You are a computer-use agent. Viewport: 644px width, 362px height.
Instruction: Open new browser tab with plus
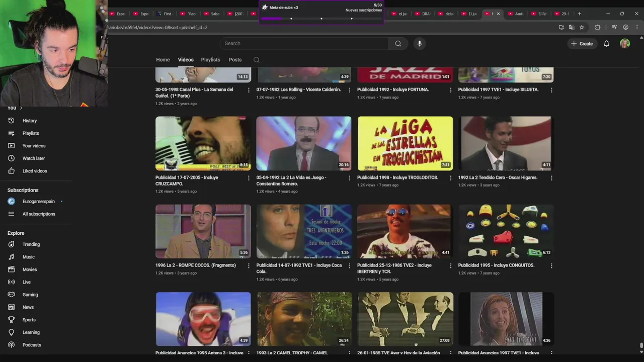point(579,14)
